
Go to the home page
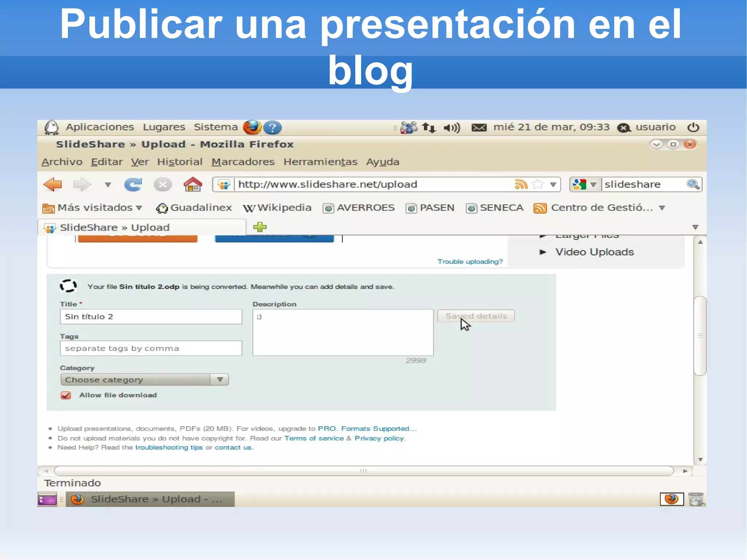tap(193, 184)
